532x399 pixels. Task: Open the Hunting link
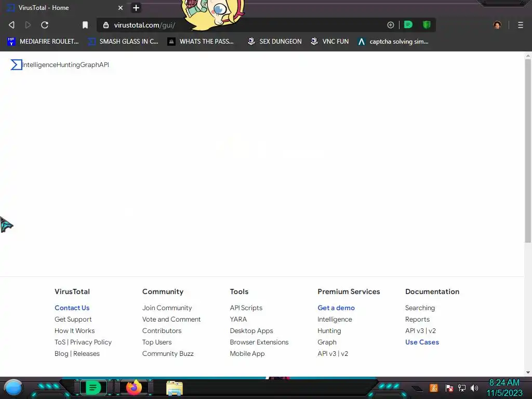(x=329, y=330)
